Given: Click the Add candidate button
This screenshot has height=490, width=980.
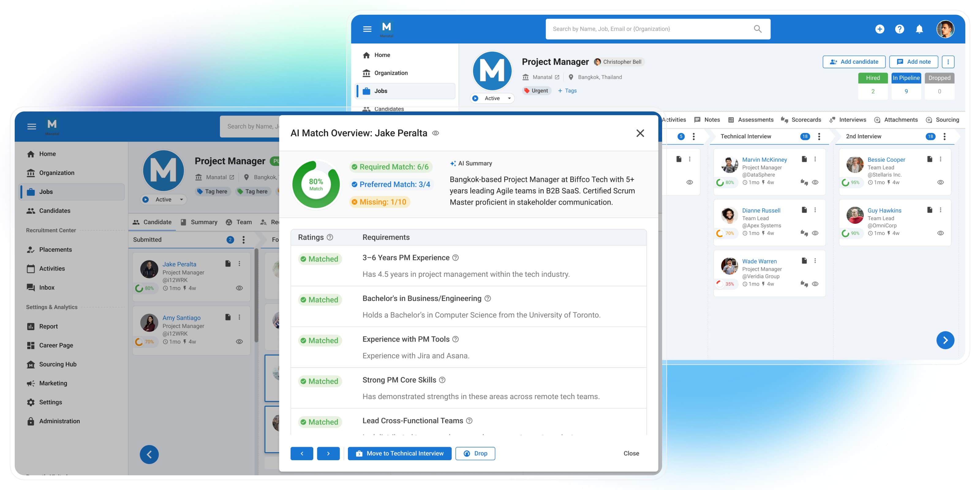Looking at the screenshot, I should click(x=854, y=62).
